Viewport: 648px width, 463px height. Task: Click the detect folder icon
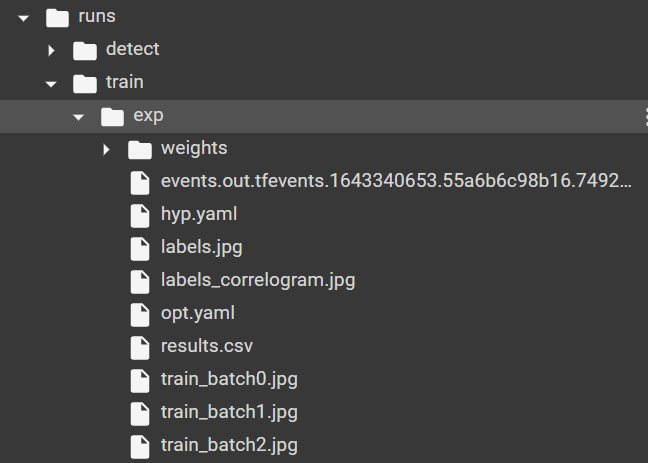click(86, 49)
